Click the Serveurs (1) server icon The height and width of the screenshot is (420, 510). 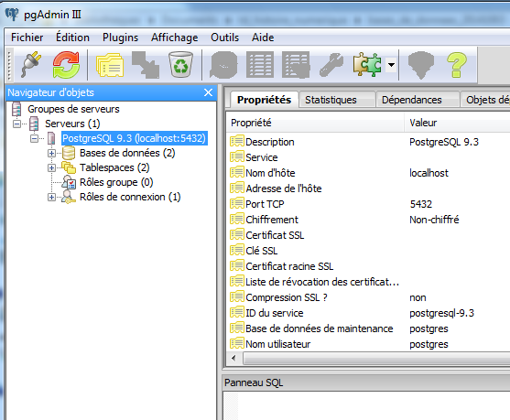coord(34,124)
